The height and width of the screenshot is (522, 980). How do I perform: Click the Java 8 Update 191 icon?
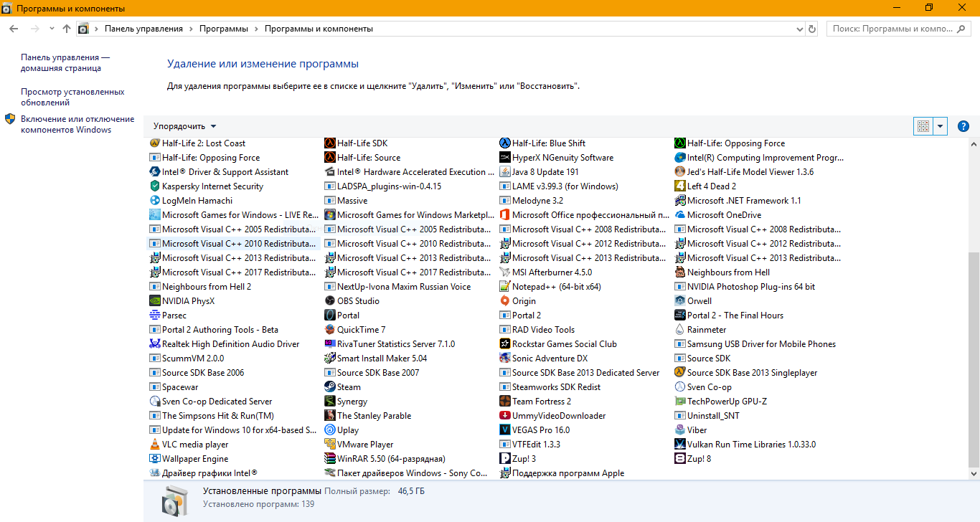tap(504, 172)
